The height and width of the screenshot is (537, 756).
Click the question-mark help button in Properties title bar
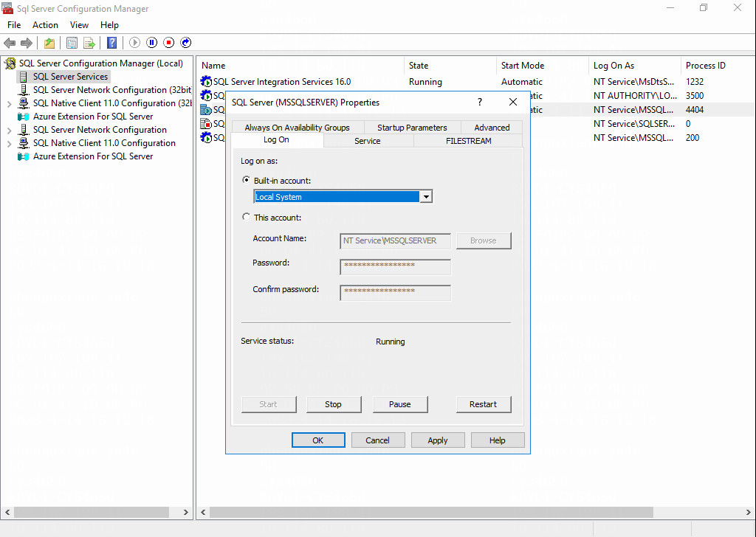click(479, 102)
